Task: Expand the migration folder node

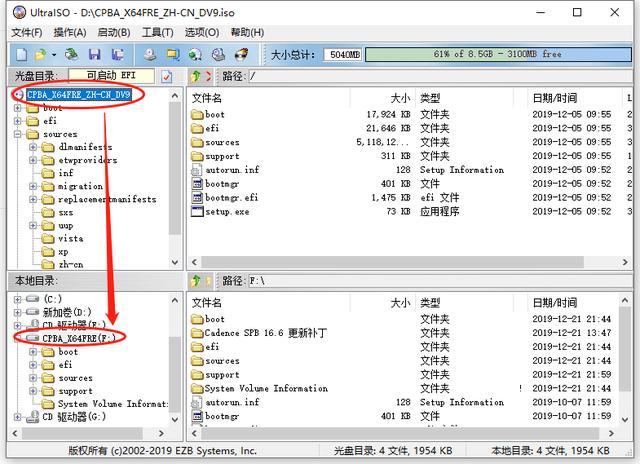Action: coord(33,186)
